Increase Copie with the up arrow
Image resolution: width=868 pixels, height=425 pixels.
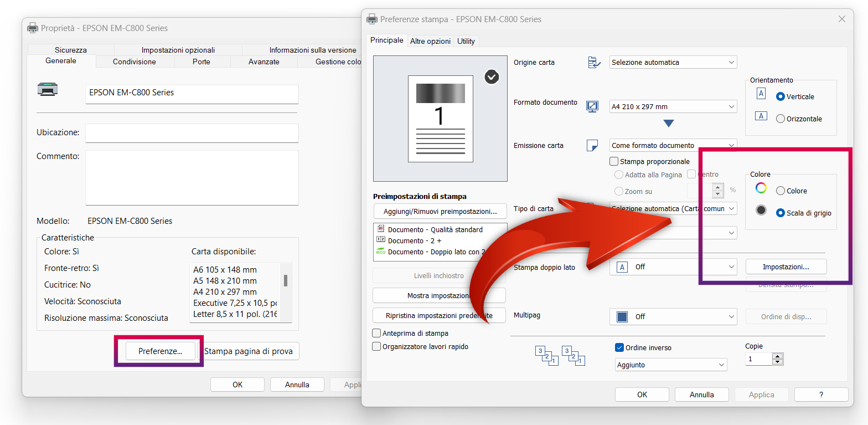point(778,356)
